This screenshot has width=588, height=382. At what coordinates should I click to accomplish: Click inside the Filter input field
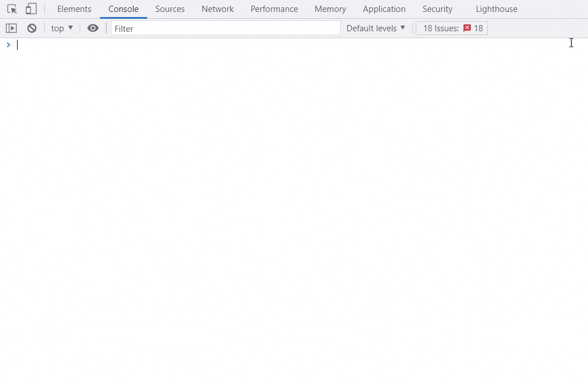225,28
